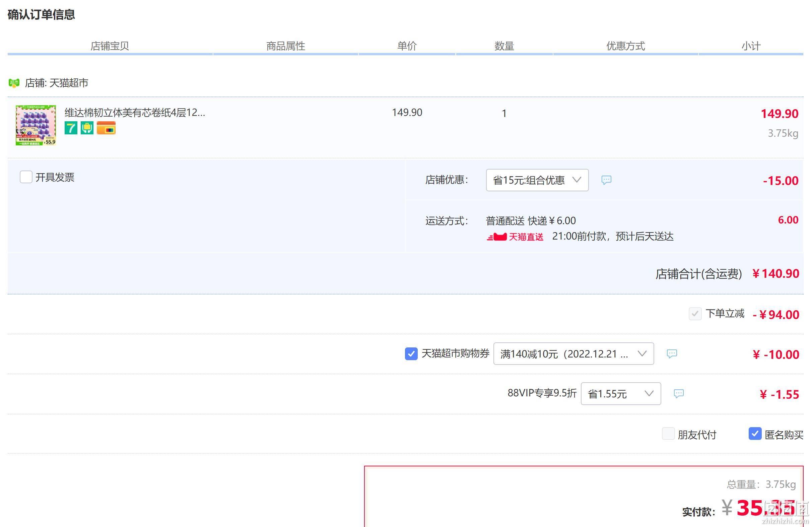Image resolution: width=812 pixels, height=527 pixels.
Task: Click the 商品属性 column header
Action: click(x=285, y=46)
